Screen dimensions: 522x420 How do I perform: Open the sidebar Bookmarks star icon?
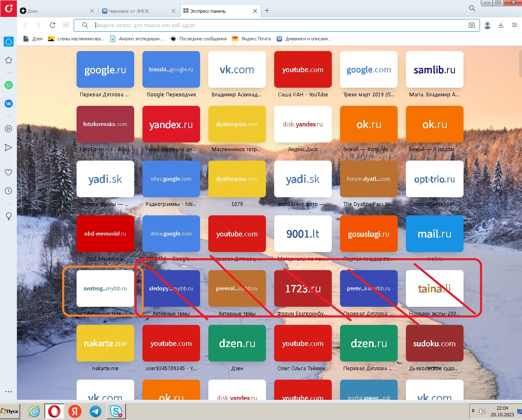(x=8, y=60)
